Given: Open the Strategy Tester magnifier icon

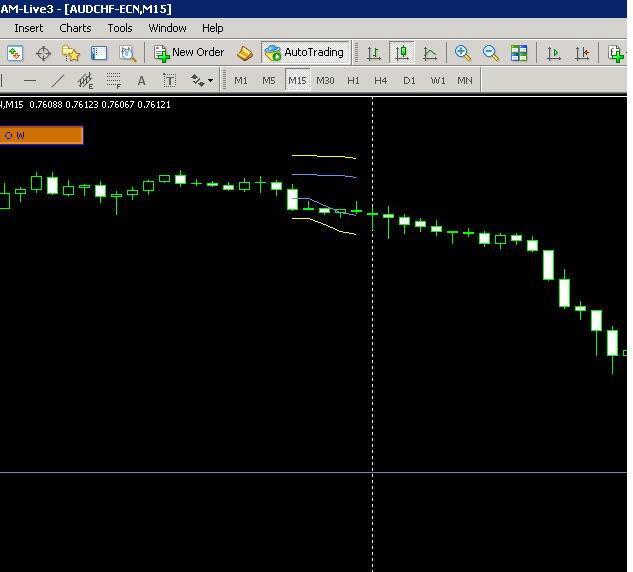Looking at the screenshot, I should click(x=128, y=53).
